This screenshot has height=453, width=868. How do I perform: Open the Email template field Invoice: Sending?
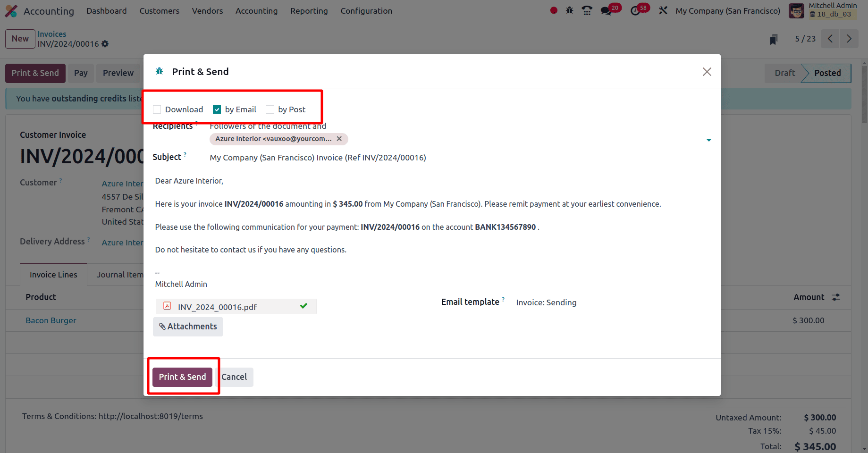(546, 302)
